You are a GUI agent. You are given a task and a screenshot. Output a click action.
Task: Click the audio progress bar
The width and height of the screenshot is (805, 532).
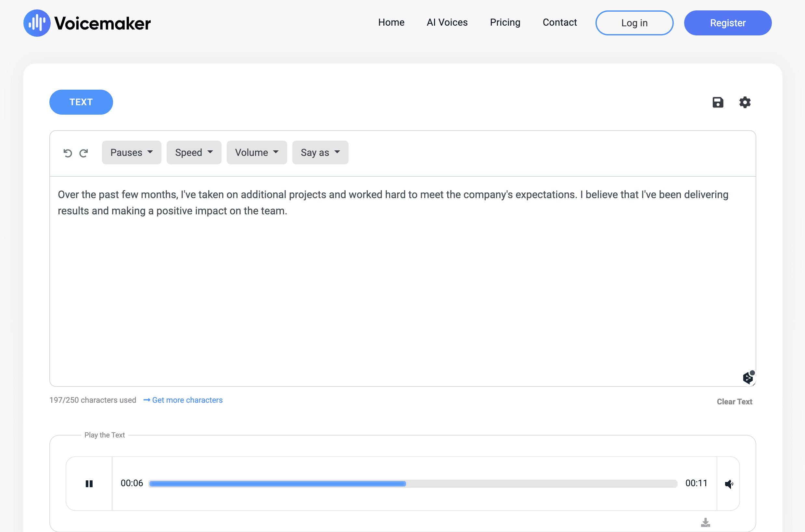pyautogui.click(x=413, y=484)
